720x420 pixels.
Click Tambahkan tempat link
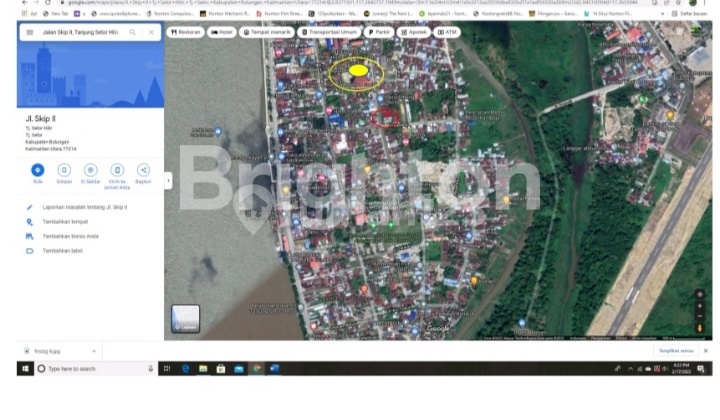(x=65, y=221)
